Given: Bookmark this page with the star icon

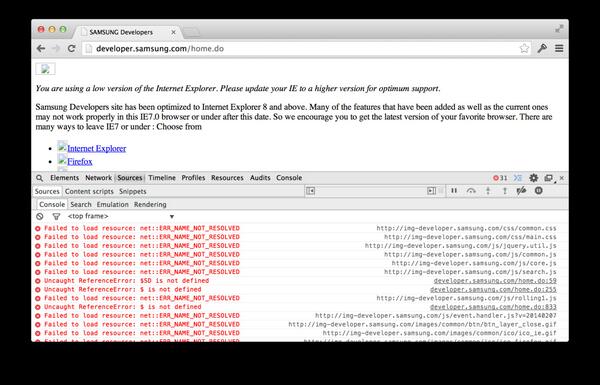Looking at the screenshot, I should click(524, 48).
